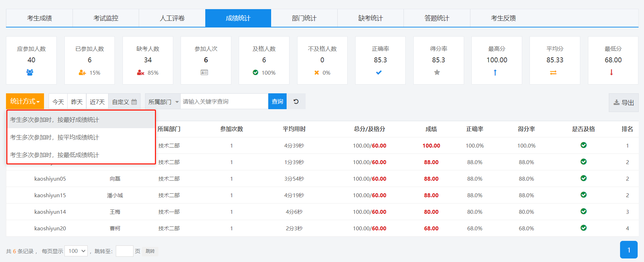Click the red absent-user icon under 缺考人数

140,73
